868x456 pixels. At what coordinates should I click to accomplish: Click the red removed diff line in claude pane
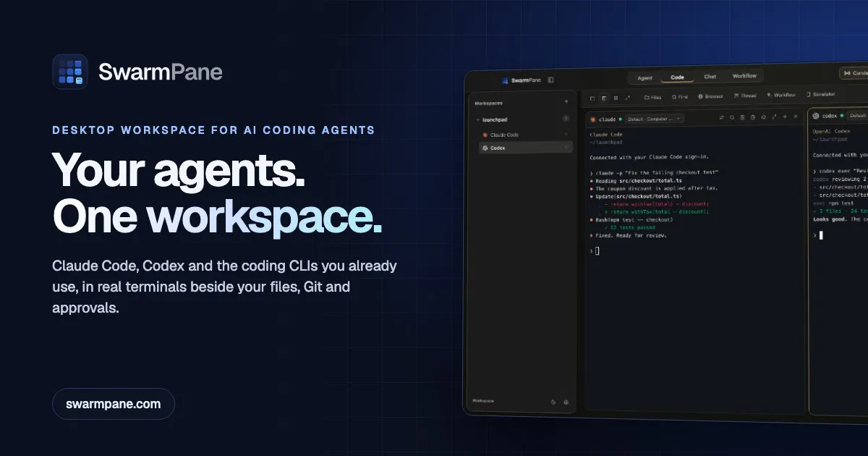657,203
